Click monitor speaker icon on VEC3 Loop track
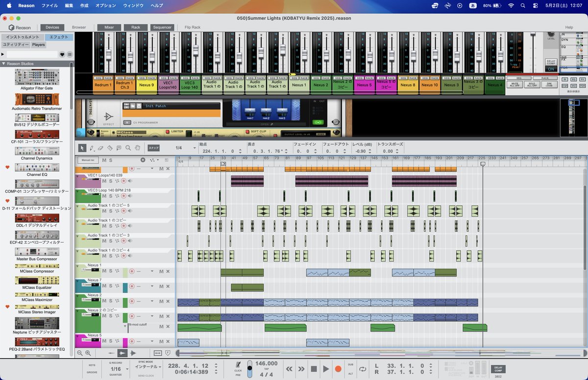588x380 pixels. pyautogui.click(x=130, y=196)
